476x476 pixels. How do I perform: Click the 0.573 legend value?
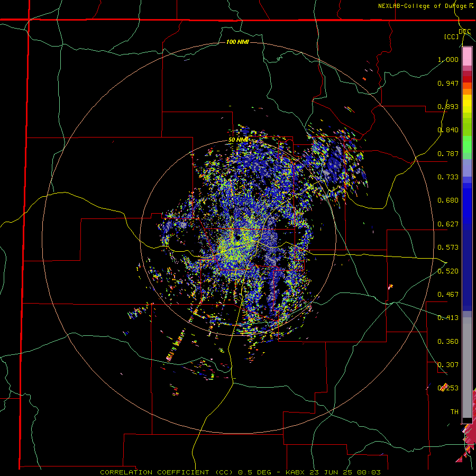(448, 248)
